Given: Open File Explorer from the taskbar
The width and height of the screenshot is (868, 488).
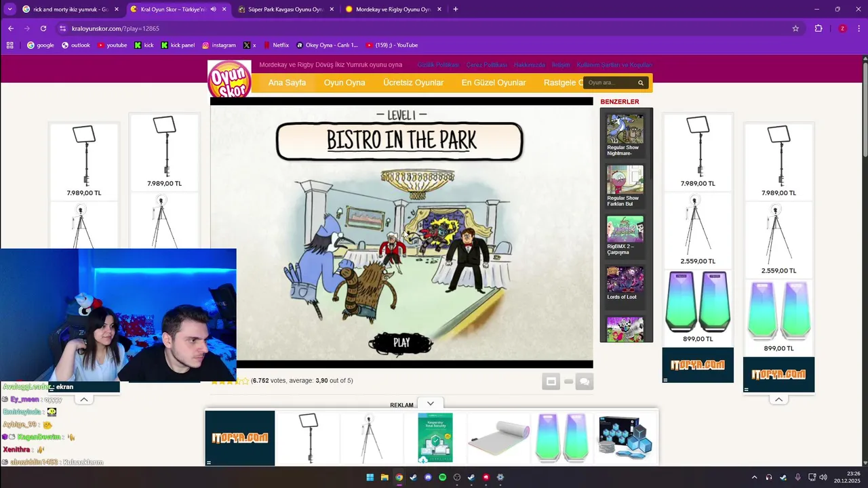Looking at the screenshot, I should click(x=384, y=477).
